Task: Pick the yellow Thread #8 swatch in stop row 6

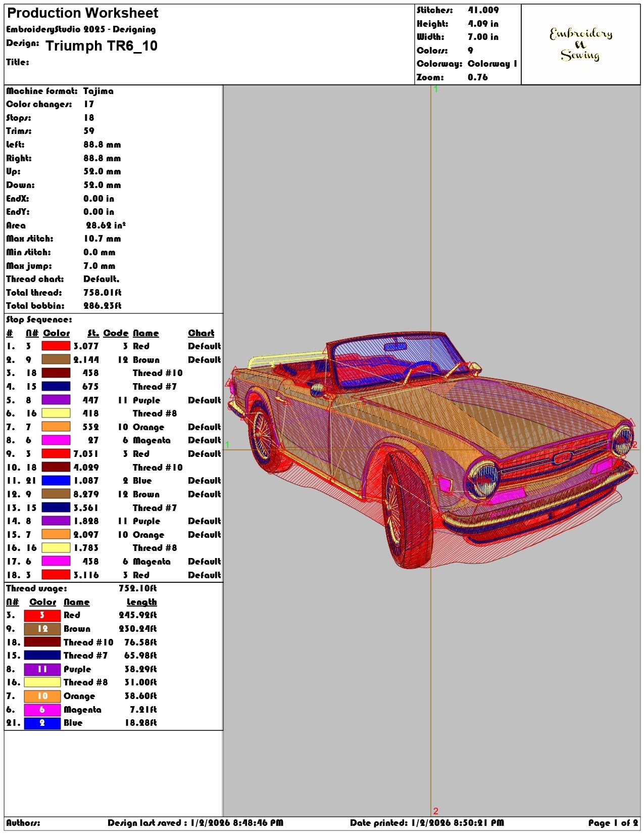Action: [x=56, y=413]
